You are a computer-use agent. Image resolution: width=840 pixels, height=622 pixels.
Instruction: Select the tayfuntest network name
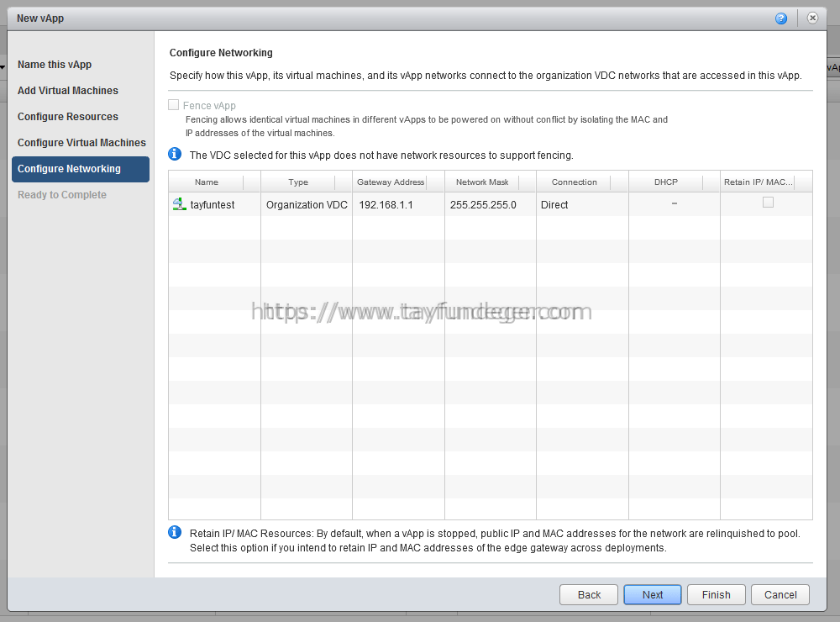point(213,205)
